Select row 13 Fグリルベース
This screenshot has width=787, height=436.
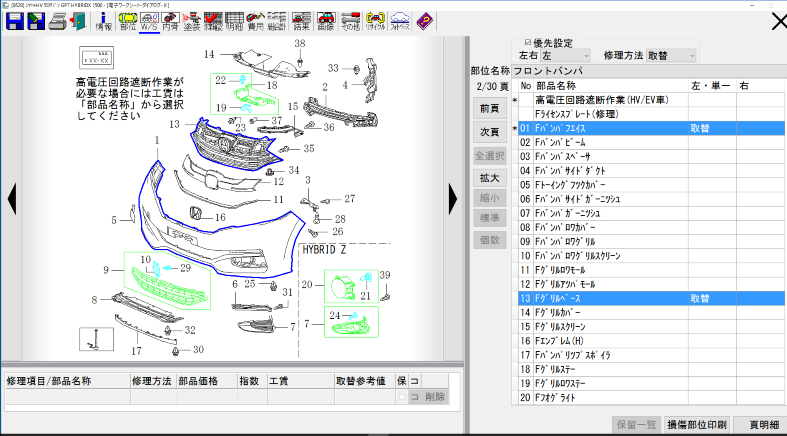pyautogui.click(x=652, y=299)
